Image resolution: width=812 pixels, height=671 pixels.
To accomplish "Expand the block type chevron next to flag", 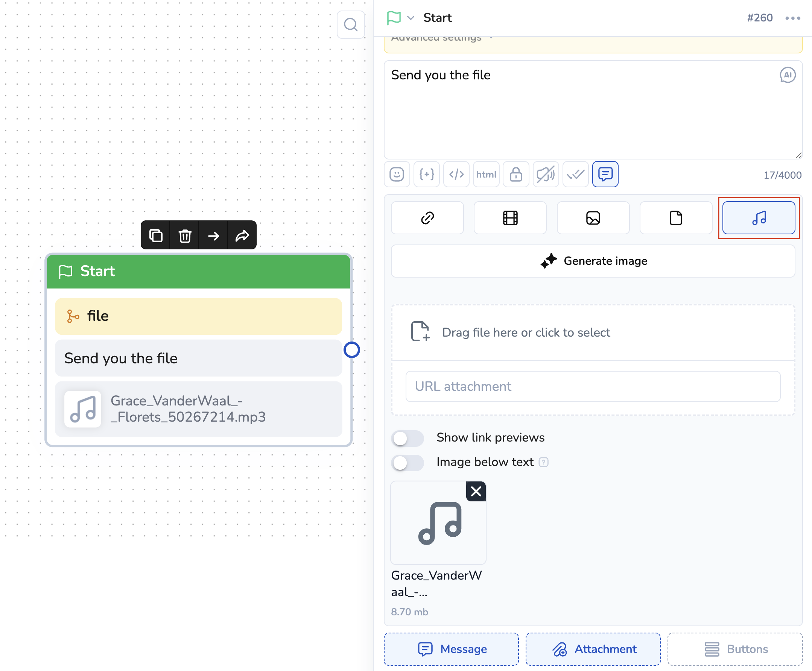I will click(x=411, y=18).
